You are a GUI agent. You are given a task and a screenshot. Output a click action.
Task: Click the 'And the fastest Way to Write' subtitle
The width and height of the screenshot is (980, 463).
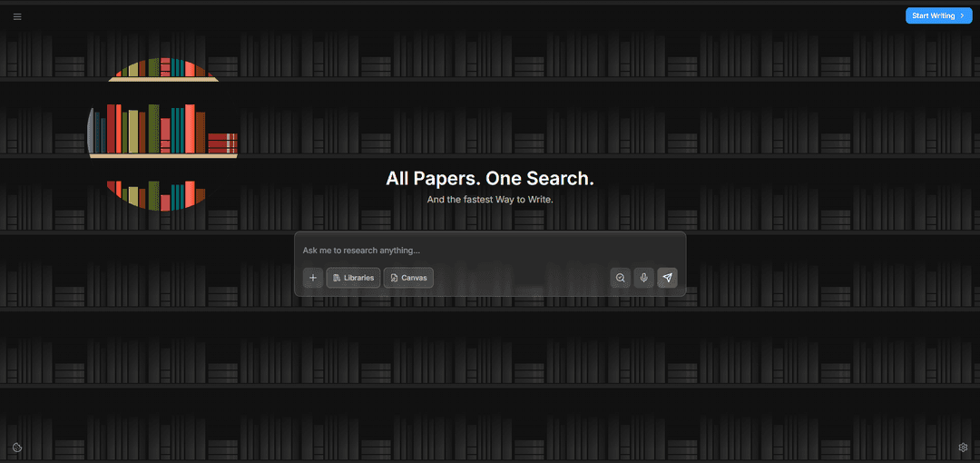coord(490,199)
